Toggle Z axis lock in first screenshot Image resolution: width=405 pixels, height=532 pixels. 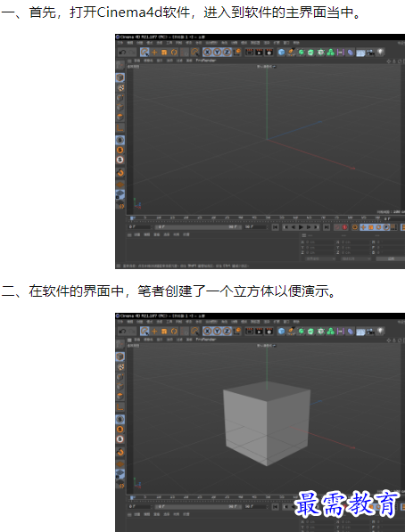(x=227, y=53)
